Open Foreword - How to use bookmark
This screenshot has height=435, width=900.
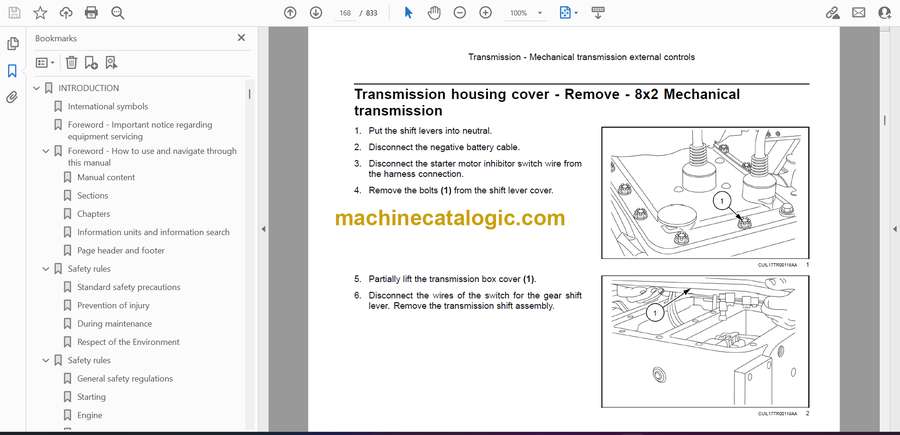[152, 157]
